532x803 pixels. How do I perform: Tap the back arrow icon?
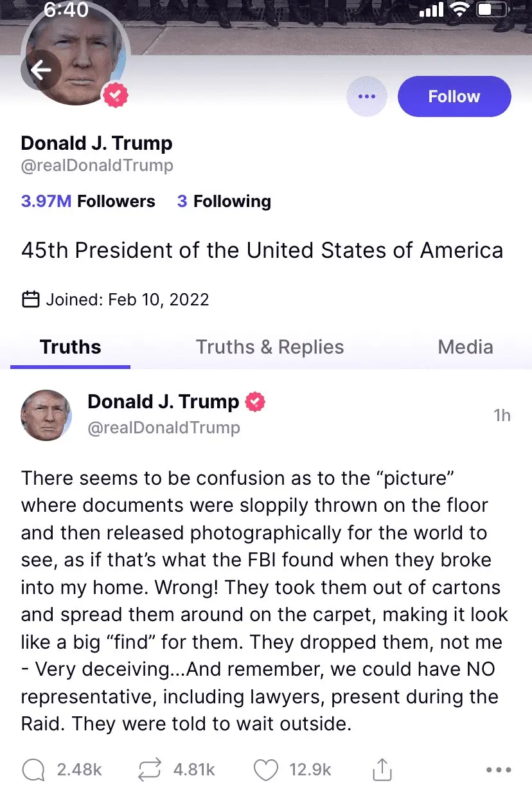pyautogui.click(x=41, y=70)
